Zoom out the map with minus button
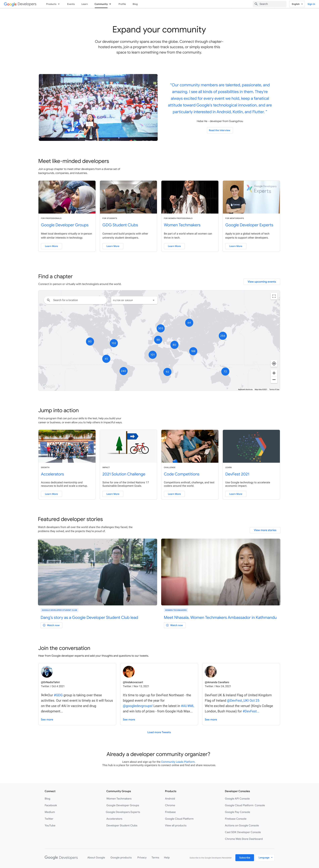319x868 pixels. [274, 380]
